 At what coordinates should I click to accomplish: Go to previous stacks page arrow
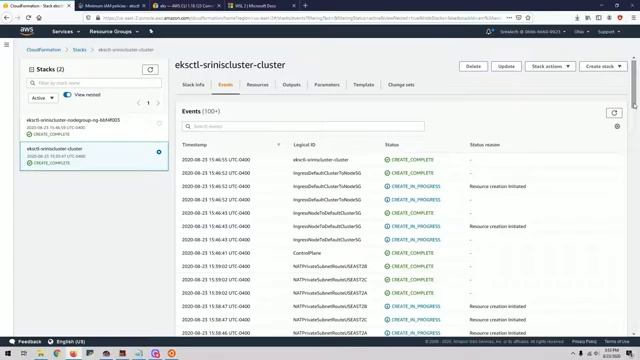[138, 103]
